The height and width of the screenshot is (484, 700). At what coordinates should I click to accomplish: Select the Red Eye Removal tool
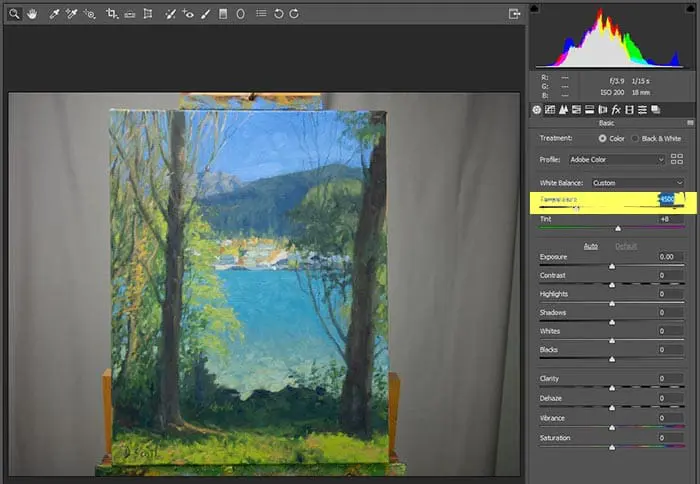pos(189,14)
